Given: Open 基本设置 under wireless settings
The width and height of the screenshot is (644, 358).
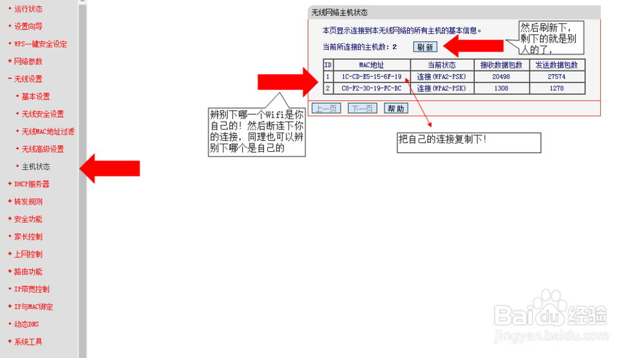Looking at the screenshot, I should [x=35, y=97].
